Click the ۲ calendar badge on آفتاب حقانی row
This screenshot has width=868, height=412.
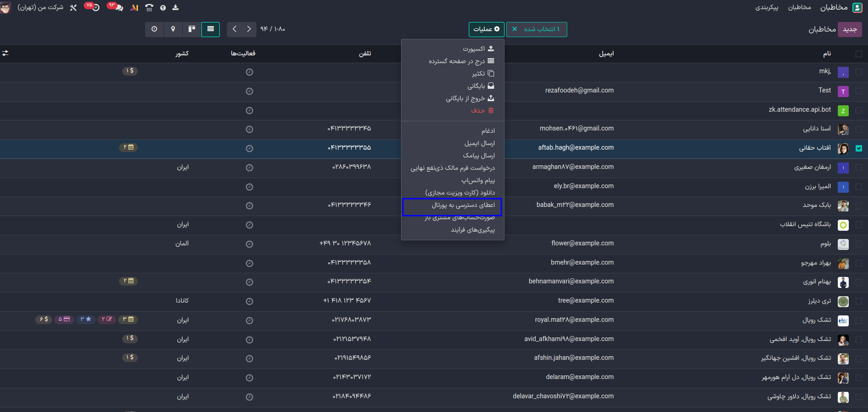[129, 147]
